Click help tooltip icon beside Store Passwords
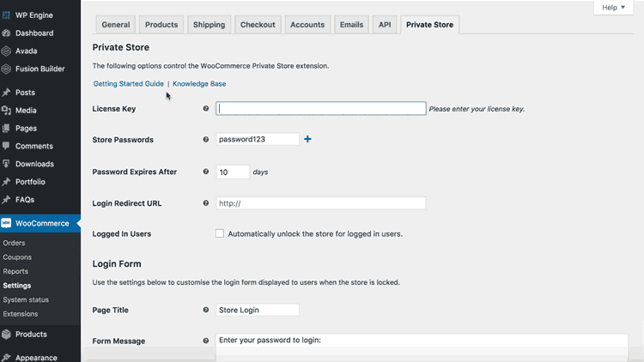Image resolution: width=644 pixels, height=362 pixels. coord(206,140)
